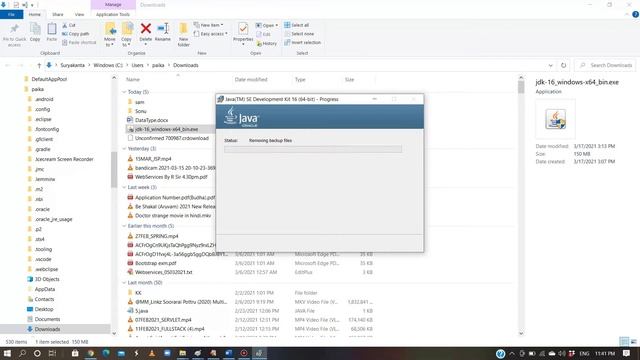The width and height of the screenshot is (640, 360).
Task: Collapse the Earlier this month group
Action: 124,226
